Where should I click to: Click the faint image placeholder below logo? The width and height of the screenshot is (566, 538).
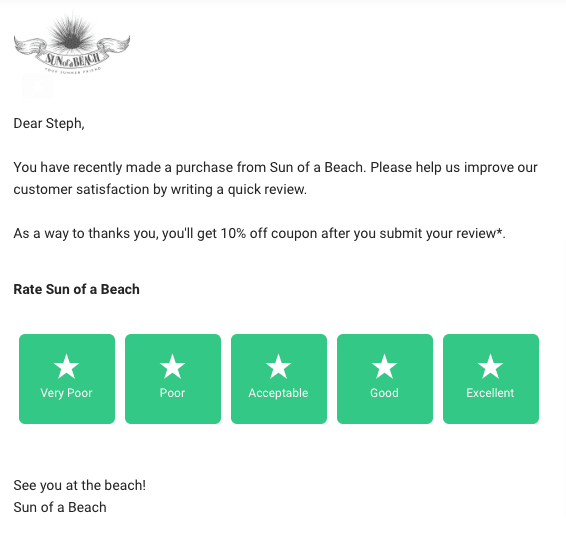pyautogui.click(x=38, y=86)
